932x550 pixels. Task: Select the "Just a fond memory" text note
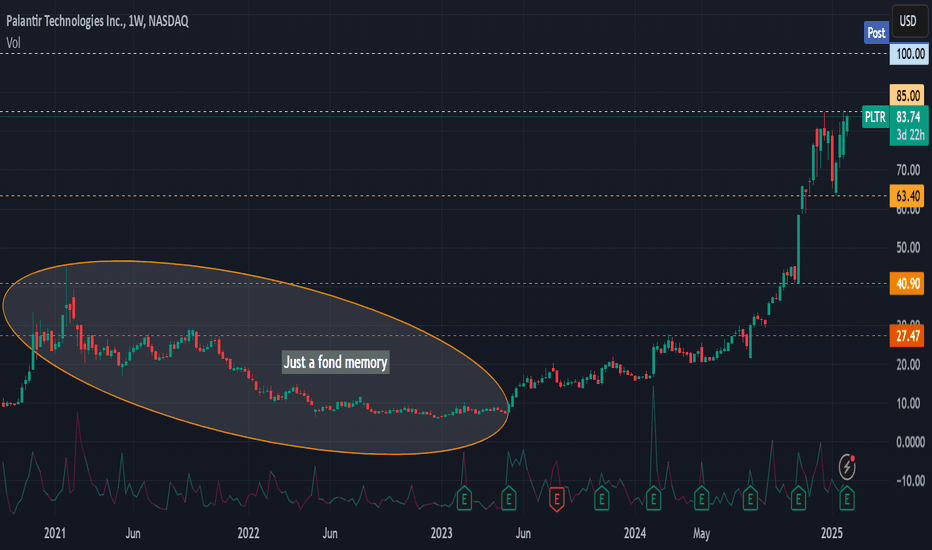(335, 362)
